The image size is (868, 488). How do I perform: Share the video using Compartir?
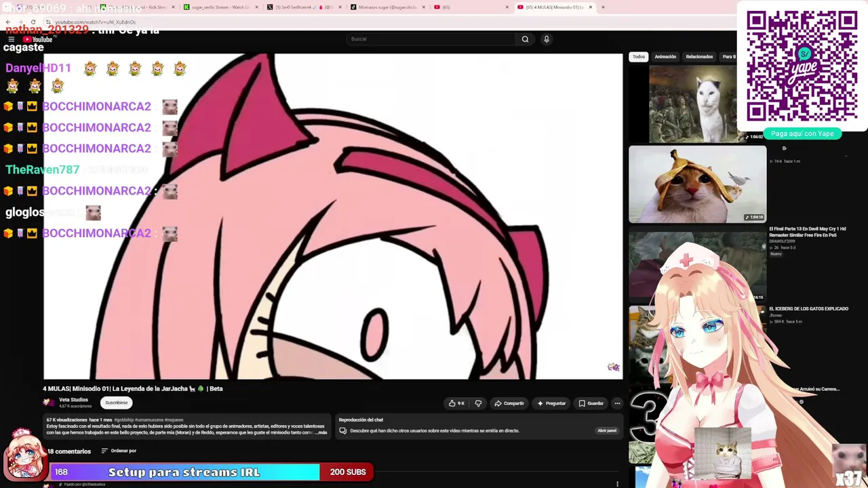coord(509,403)
